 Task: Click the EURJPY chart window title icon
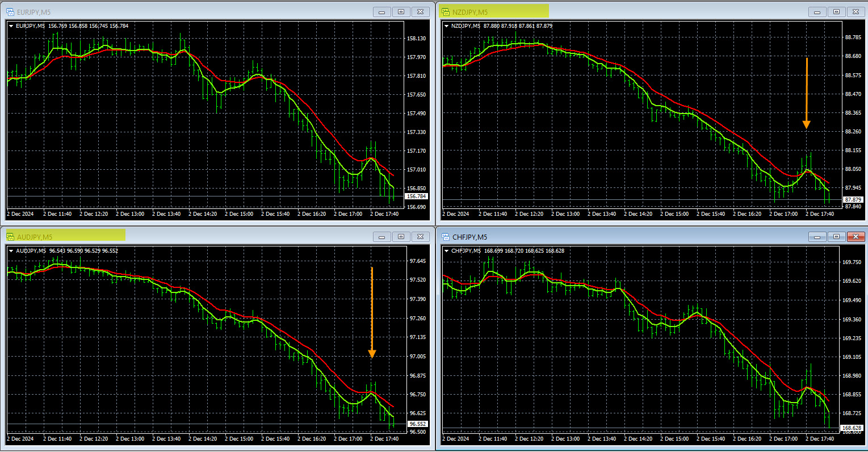[x=10, y=11]
